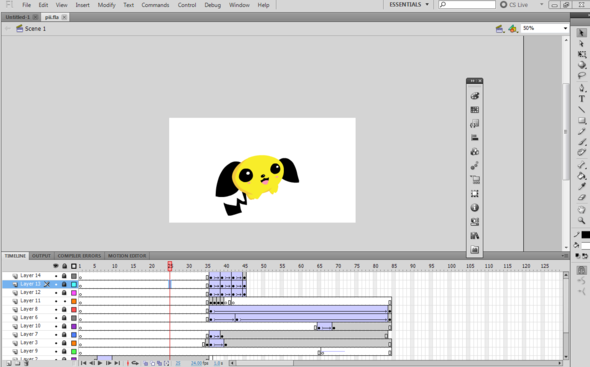The image size is (590, 367).
Task: Select the Subselection tool
Action: coord(581,43)
